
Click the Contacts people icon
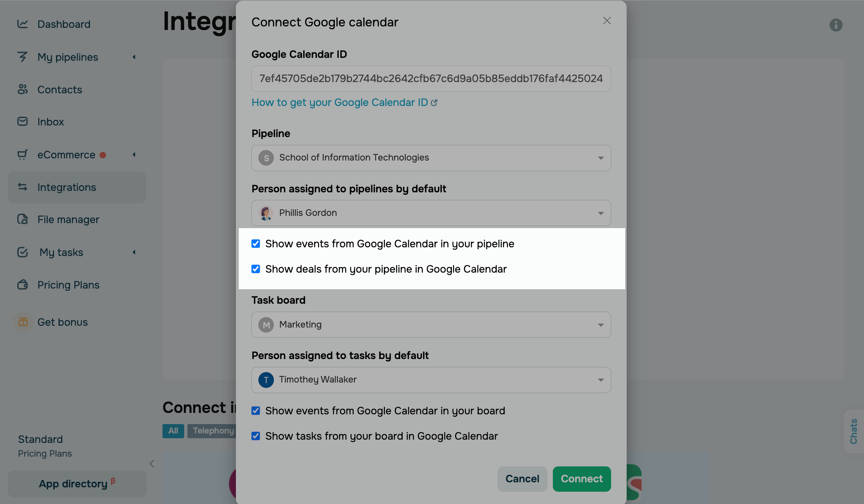22,89
